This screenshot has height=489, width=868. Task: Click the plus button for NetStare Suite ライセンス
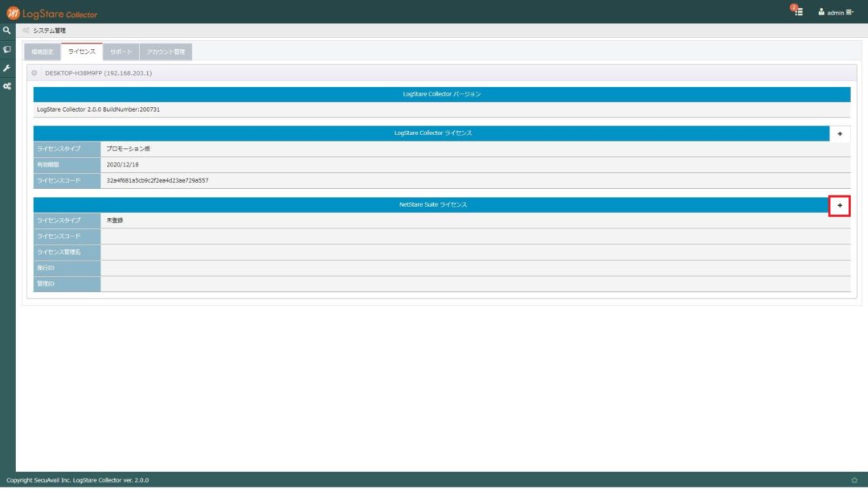click(x=840, y=205)
